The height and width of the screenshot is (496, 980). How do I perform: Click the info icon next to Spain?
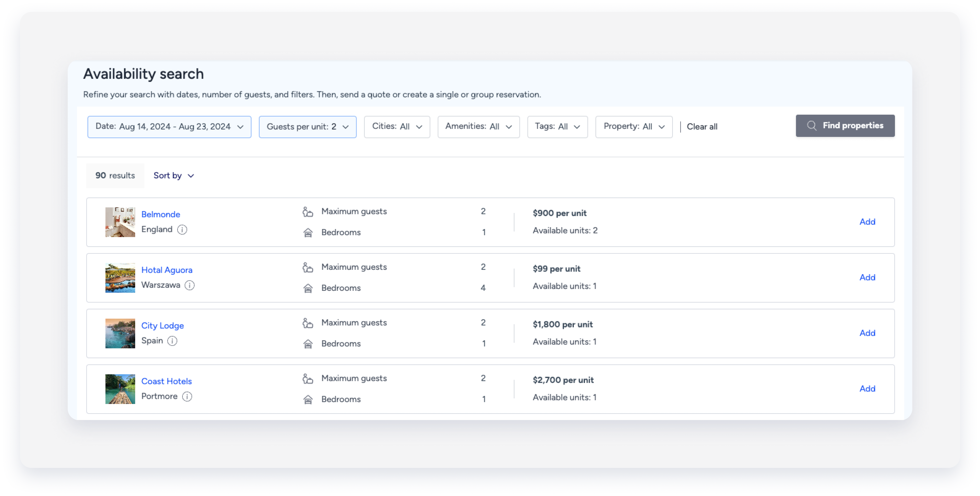[x=172, y=341]
